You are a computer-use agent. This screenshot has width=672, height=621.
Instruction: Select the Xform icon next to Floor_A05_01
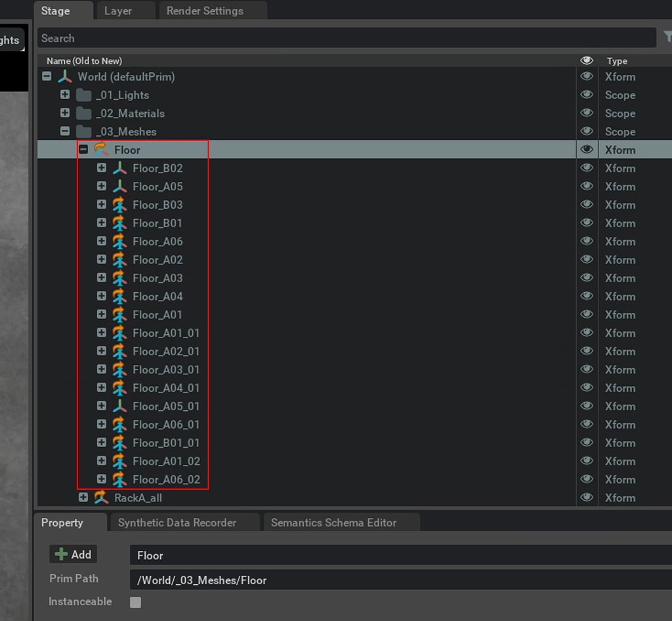120,406
